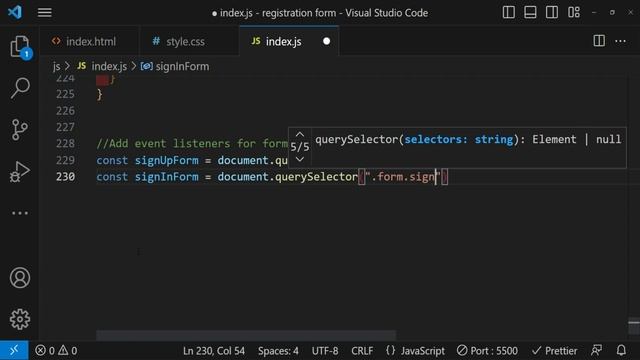Click the comment on line 228
The width and height of the screenshot is (640, 360).
[x=192, y=144]
